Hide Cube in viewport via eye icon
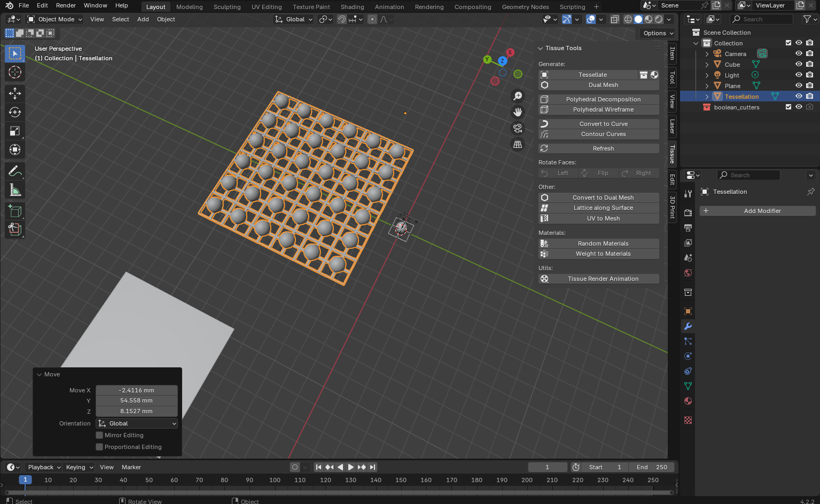 point(799,65)
